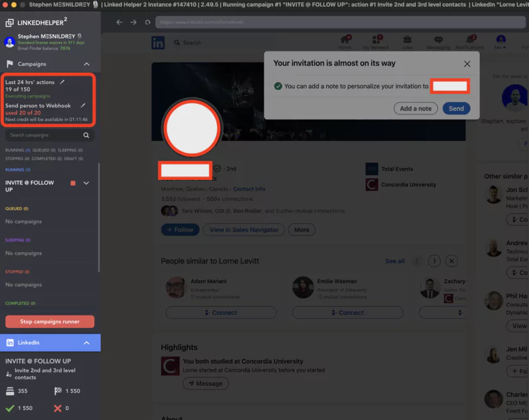
Task: Click the Follow button on profile
Action: coord(180,230)
